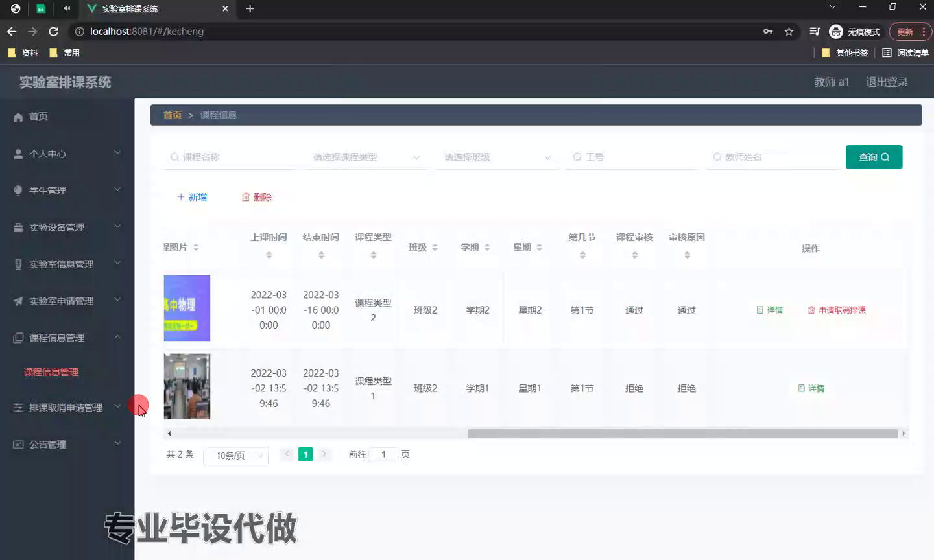The image size is (934, 560).
Task: Click the 实验室信息管理 sidebar icon
Action: tap(18, 264)
